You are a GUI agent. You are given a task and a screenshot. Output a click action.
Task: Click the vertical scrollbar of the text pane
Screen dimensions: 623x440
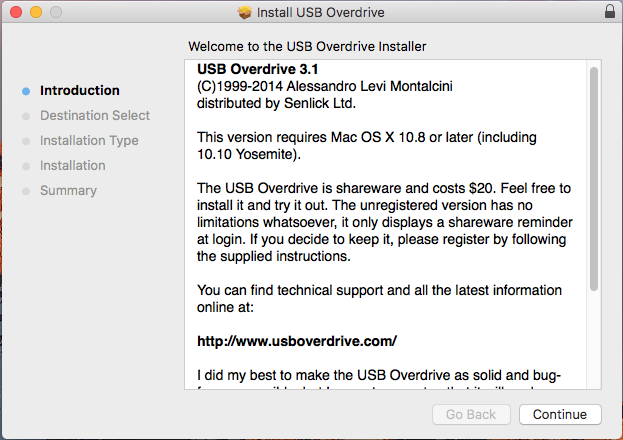592,180
